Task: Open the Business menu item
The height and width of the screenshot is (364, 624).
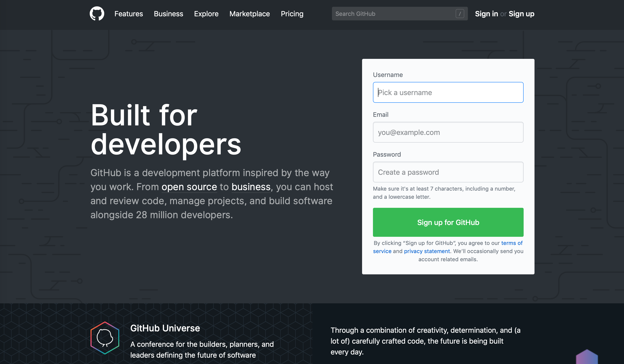Action: point(168,14)
